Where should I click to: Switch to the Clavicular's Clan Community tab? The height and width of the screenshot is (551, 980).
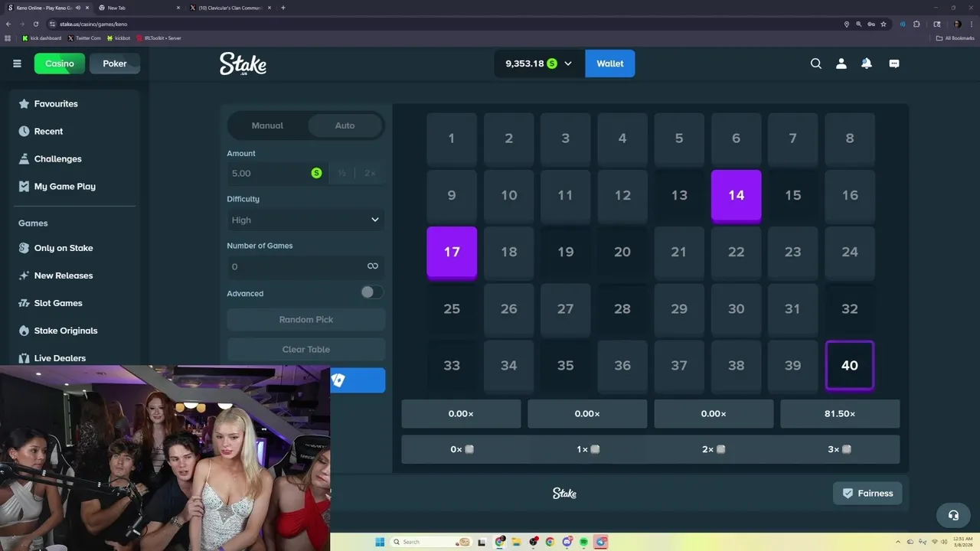point(230,8)
